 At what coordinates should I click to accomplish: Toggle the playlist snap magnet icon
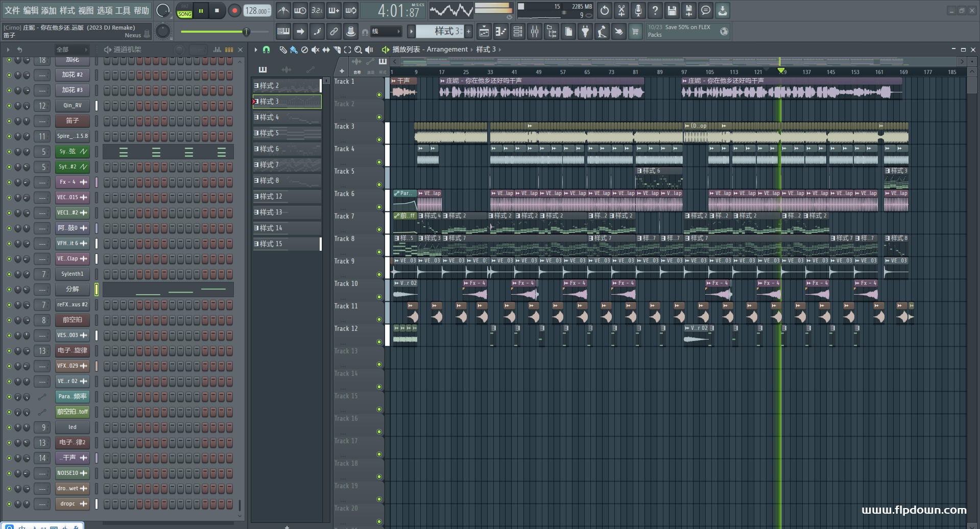[266, 50]
